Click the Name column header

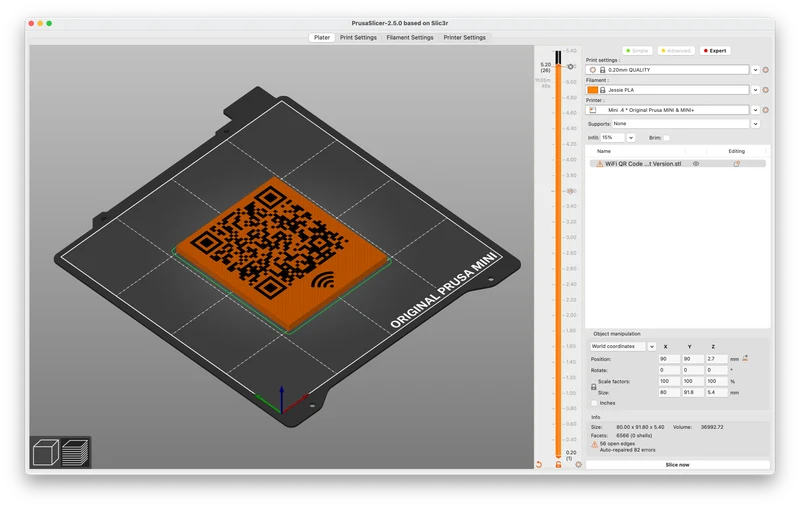point(604,151)
